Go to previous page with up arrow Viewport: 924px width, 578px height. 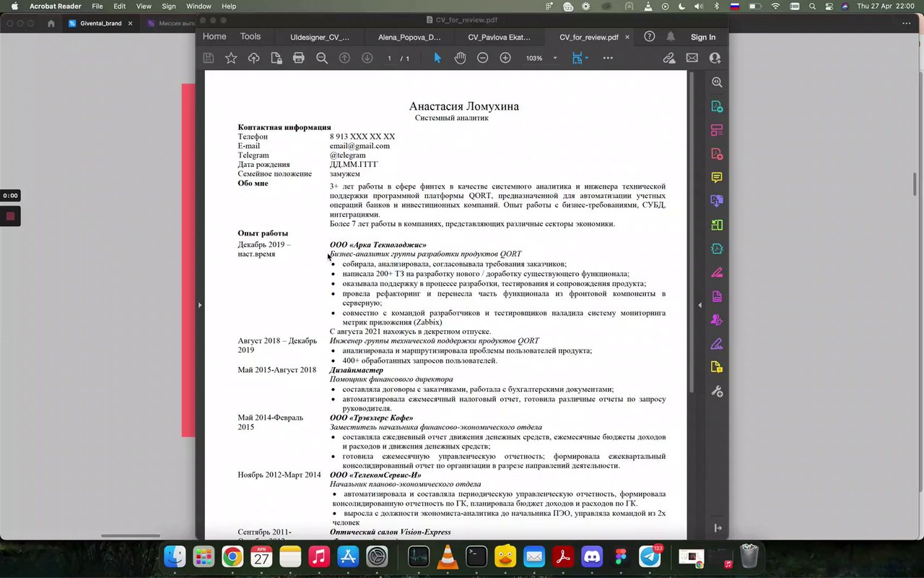[x=344, y=58]
